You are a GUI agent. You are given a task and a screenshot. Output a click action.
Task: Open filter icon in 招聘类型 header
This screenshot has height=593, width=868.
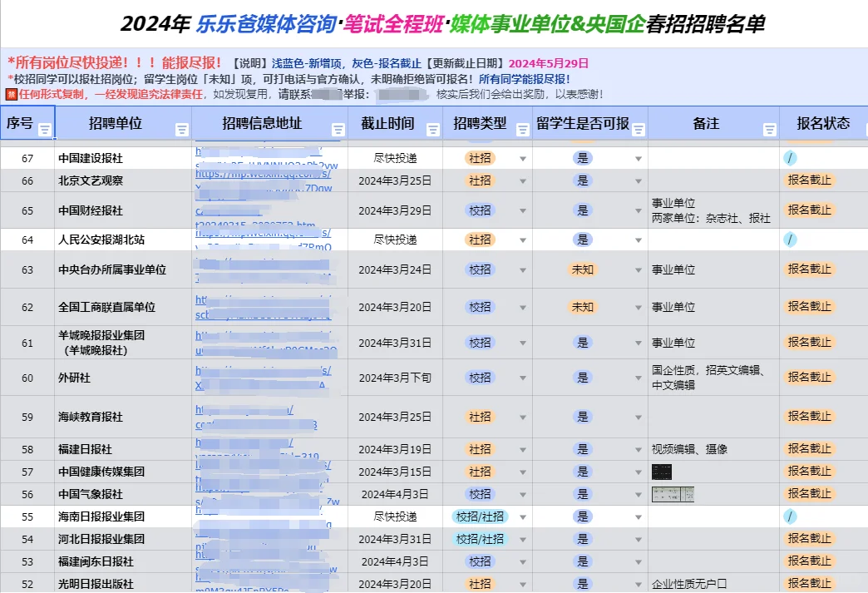click(522, 130)
